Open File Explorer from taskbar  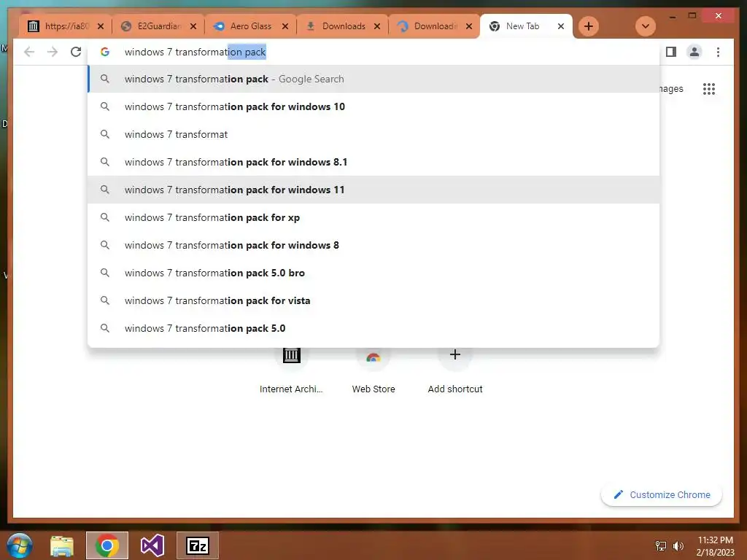(x=62, y=545)
